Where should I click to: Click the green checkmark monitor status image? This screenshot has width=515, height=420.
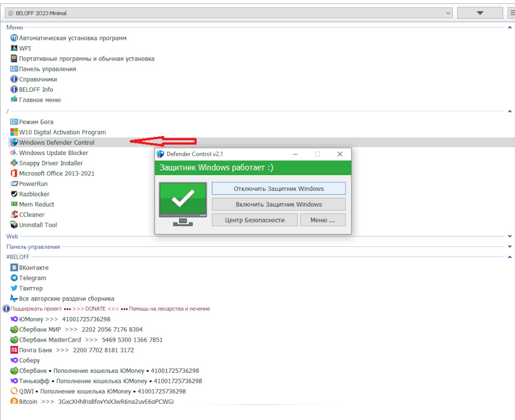(x=183, y=204)
